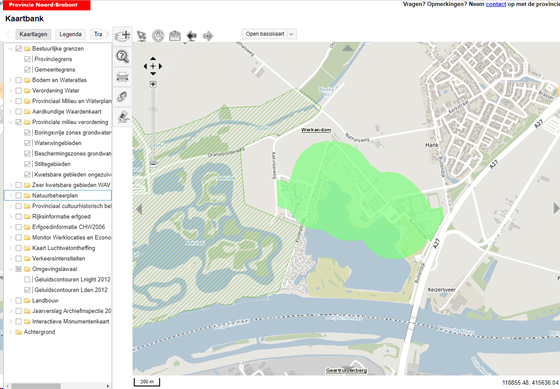
Task: Click the Geertruidenberg label on map
Action: coord(346,370)
